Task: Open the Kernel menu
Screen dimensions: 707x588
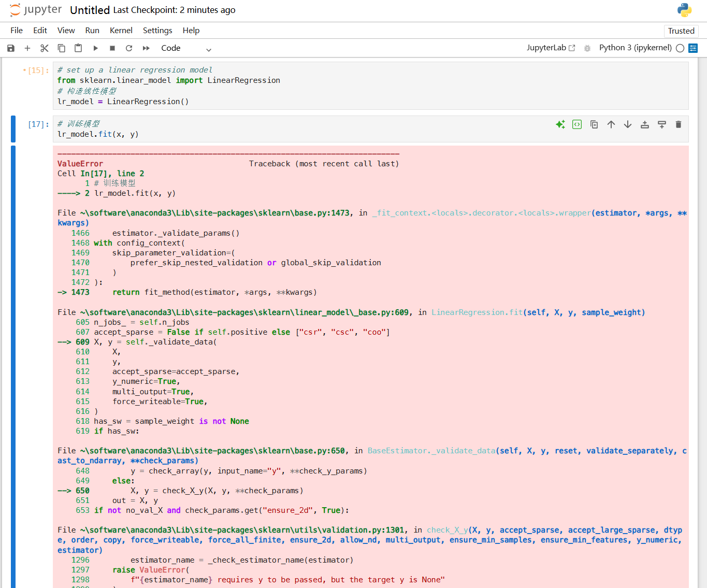Action: 121,31
